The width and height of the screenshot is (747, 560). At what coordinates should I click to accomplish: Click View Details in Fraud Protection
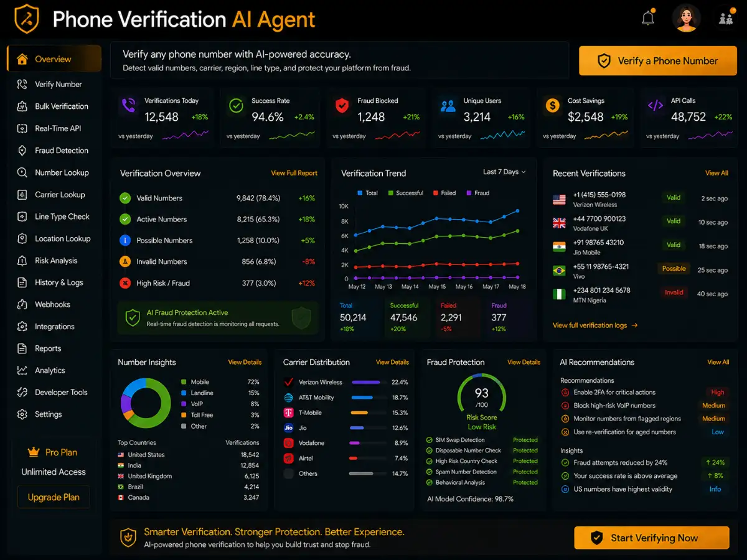[x=524, y=362]
